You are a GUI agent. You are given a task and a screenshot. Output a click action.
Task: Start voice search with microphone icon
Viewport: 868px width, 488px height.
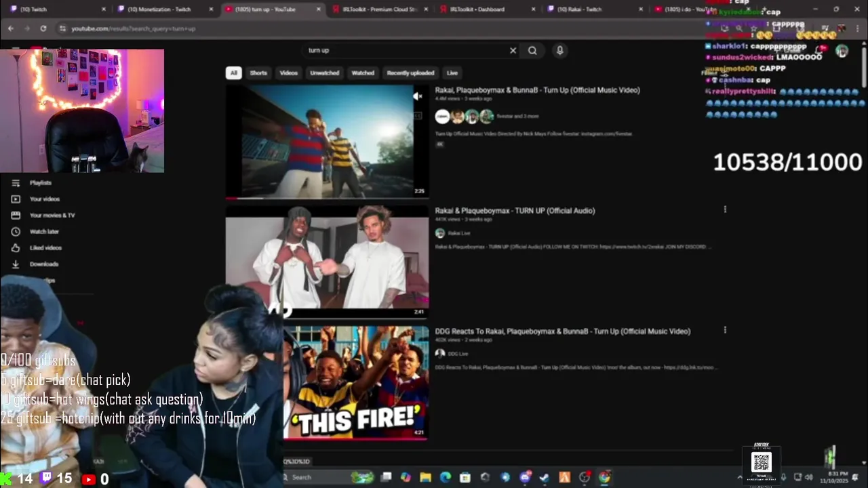point(559,50)
